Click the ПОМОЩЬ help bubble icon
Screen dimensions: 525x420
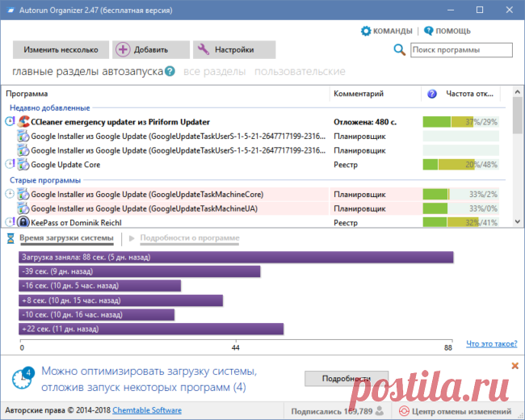coord(428,31)
